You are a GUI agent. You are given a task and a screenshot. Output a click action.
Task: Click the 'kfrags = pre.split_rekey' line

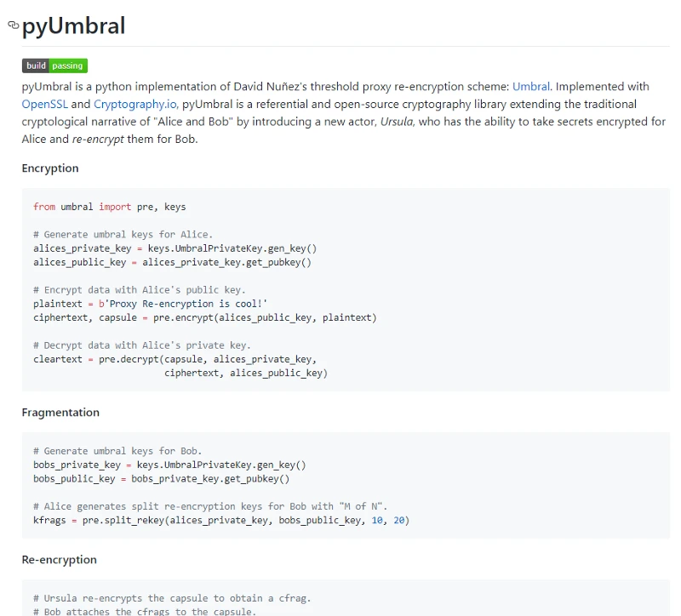(x=221, y=521)
